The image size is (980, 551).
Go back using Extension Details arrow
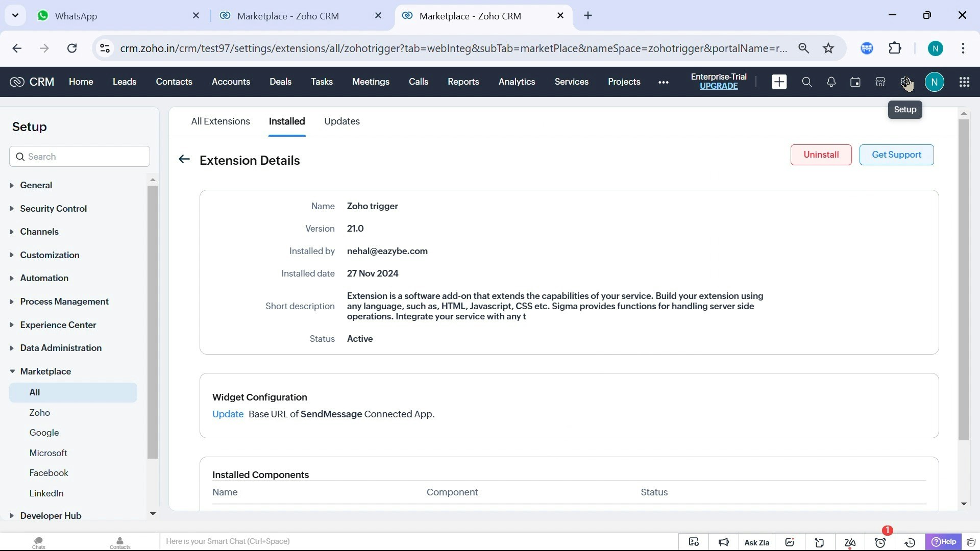(x=184, y=160)
